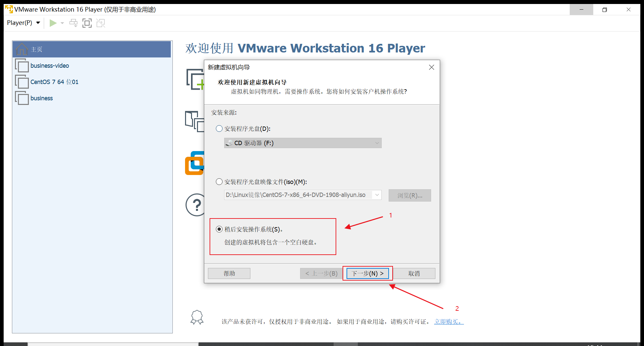
Task: Click the green power on VM icon
Action: tap(53, 23)
